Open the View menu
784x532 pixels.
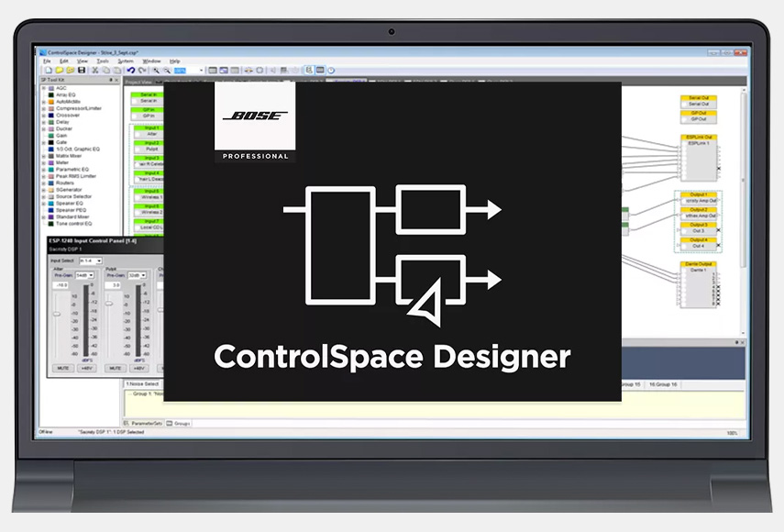(x=83, y=61)
